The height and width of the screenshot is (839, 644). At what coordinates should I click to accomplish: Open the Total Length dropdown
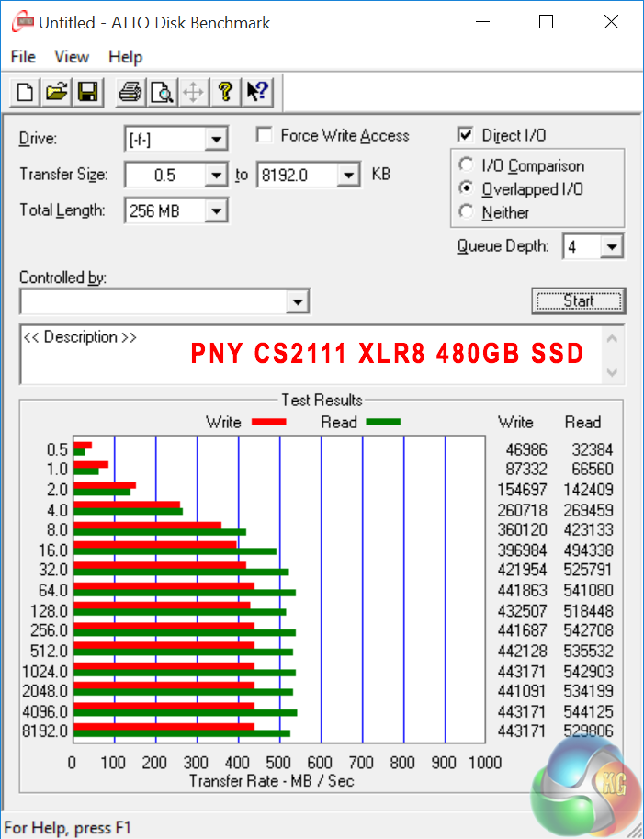click(216, 210)
